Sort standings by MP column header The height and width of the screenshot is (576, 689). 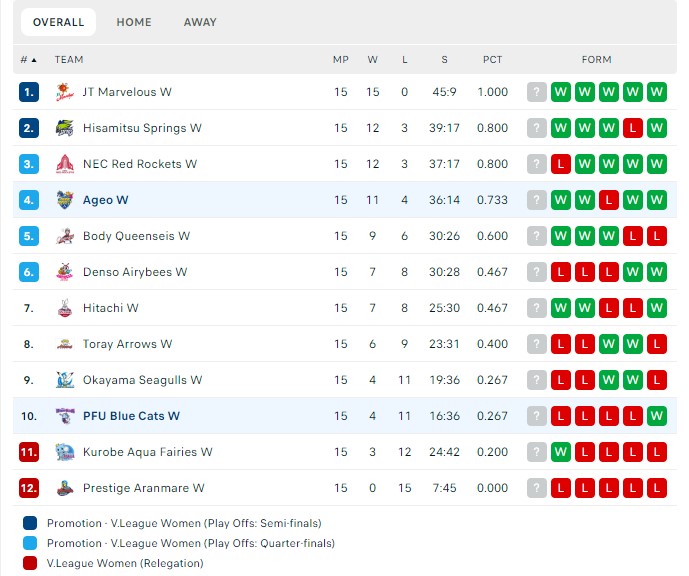(x=341, y=60)
